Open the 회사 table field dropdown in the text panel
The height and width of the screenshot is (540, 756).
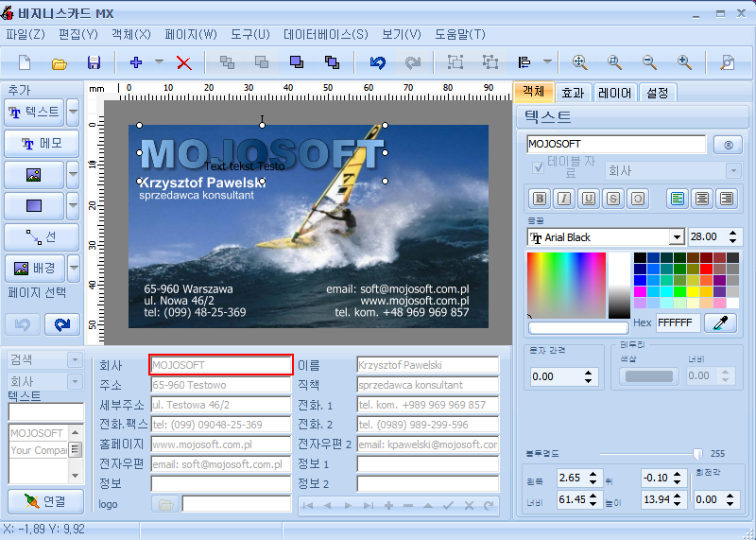733,171
